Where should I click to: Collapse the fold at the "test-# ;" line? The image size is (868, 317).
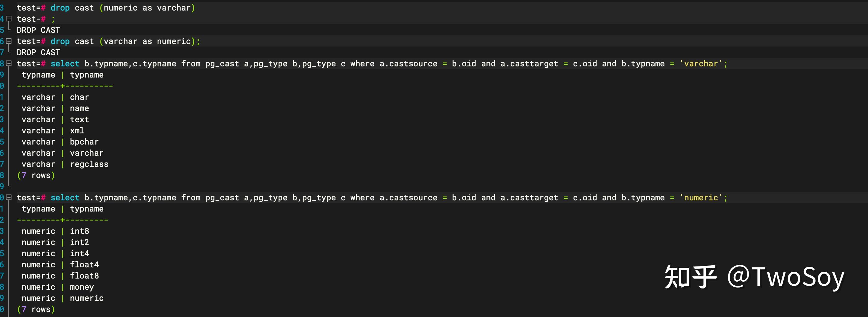pos(9,19)
